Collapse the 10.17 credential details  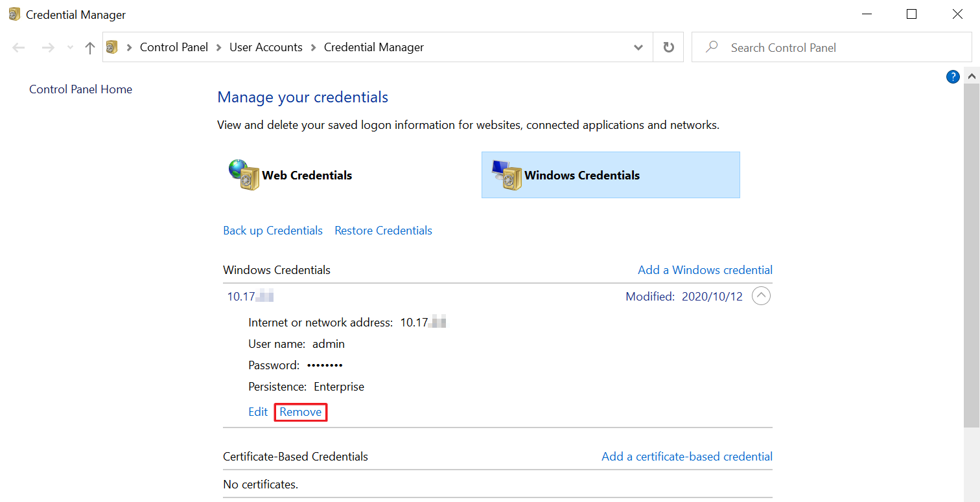(x=761, y=295)
